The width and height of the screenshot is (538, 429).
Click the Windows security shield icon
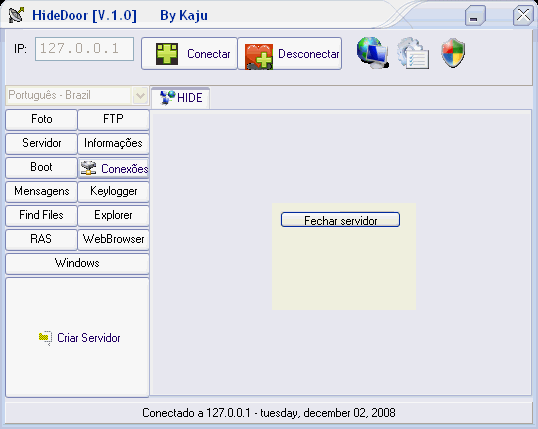tap(453, 53)
